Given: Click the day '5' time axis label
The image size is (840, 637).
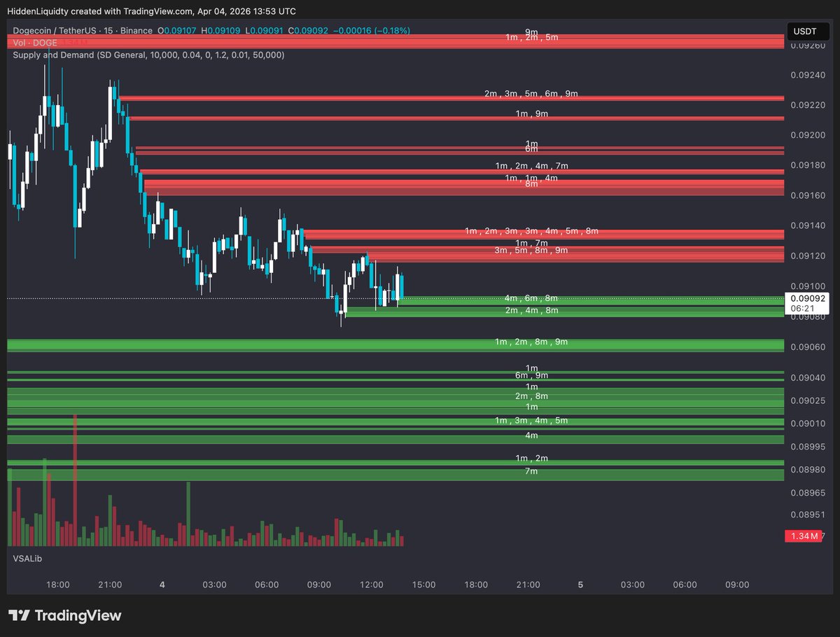Looking at the screenshot, I should tap(580, 584).
